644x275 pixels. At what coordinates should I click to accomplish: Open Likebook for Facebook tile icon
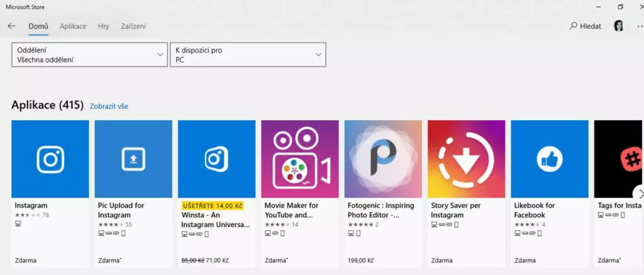click(x=550, y=159)
